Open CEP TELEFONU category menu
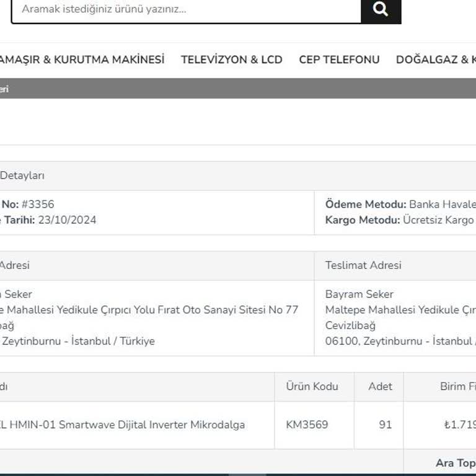Image resolution: width=476 pixels, height=476 pixels. pos(339,59)
